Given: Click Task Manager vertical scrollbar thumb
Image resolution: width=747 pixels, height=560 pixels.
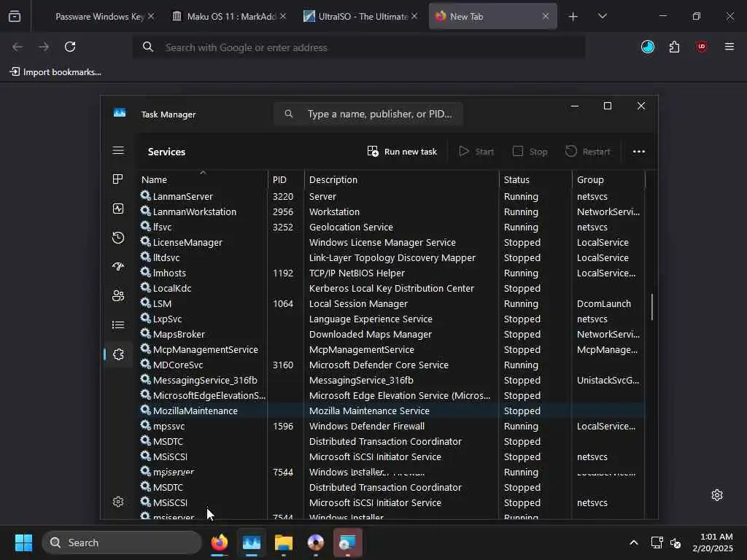Looking at the screenshot, I should click(x=651, y=307).
